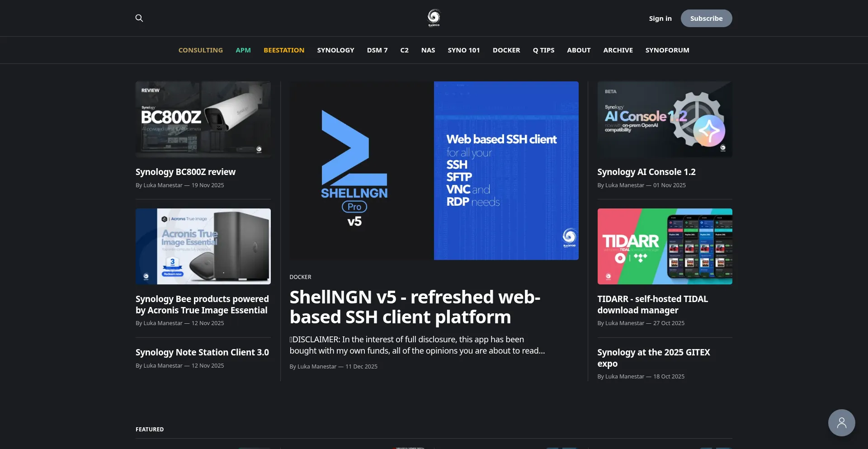
Task: Open the BC800Z review thumbnail image
Action: pyautogui.click(x=203, y=119)
